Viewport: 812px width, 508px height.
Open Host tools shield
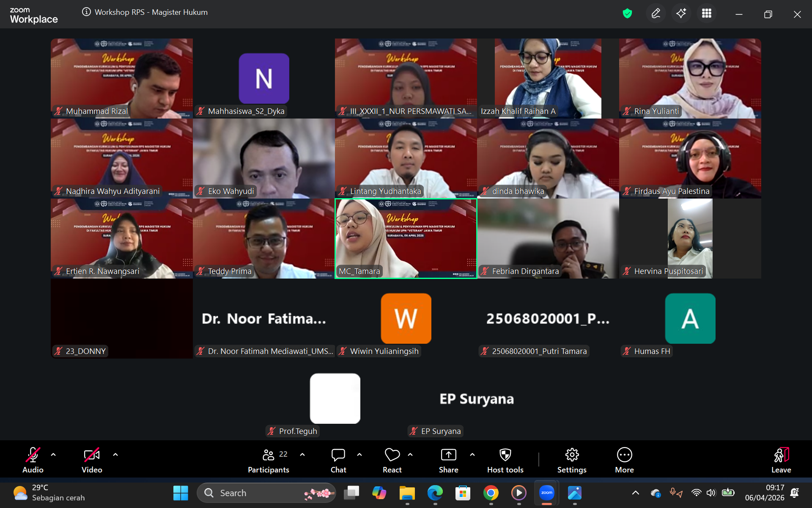pos(505,460)
